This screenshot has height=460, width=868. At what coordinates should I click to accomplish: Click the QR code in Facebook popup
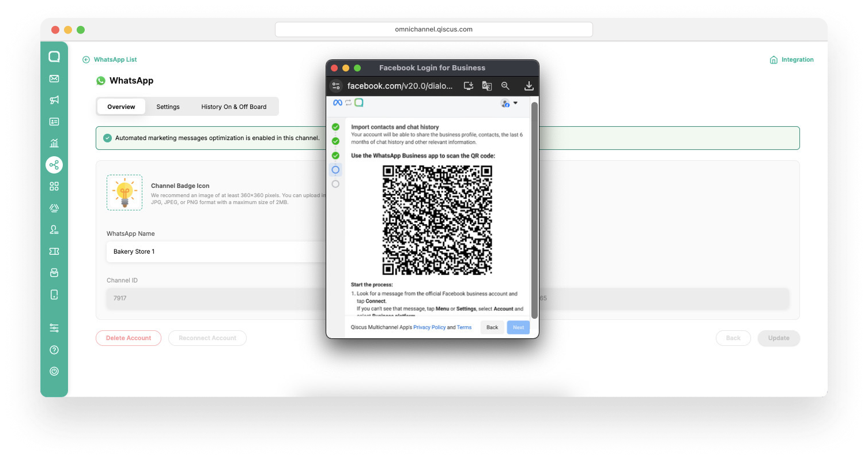tap(437, 220)
